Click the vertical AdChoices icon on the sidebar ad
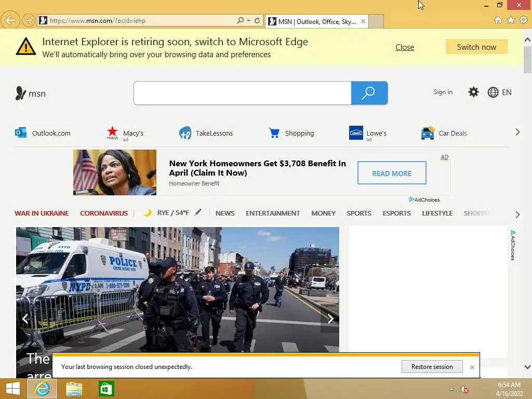 point(513,245)
